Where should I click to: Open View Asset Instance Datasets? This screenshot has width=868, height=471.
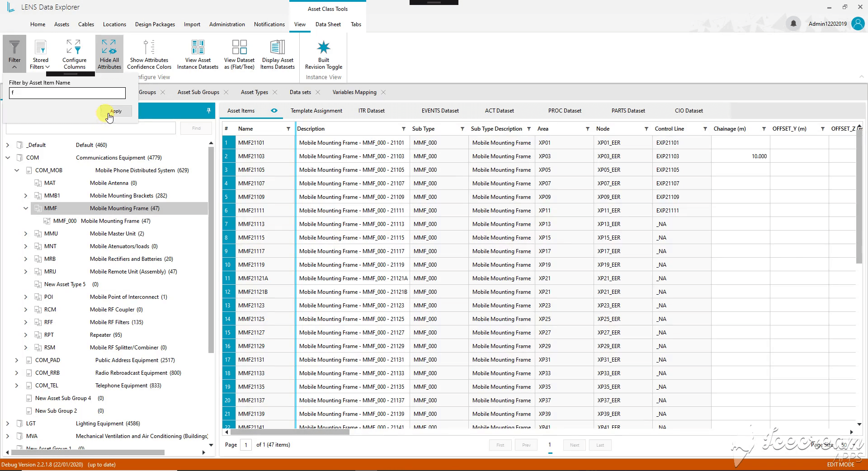(198, 55)
